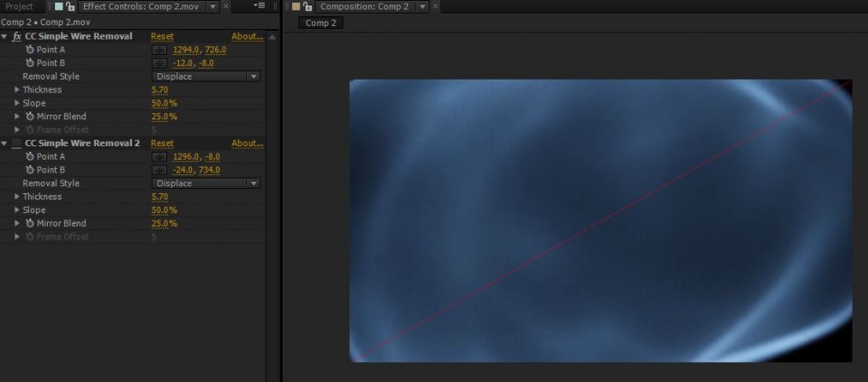Enable the effect checkbox for CC Simple Wire Removal 2
868x382 pixels.
click(17, 144)
